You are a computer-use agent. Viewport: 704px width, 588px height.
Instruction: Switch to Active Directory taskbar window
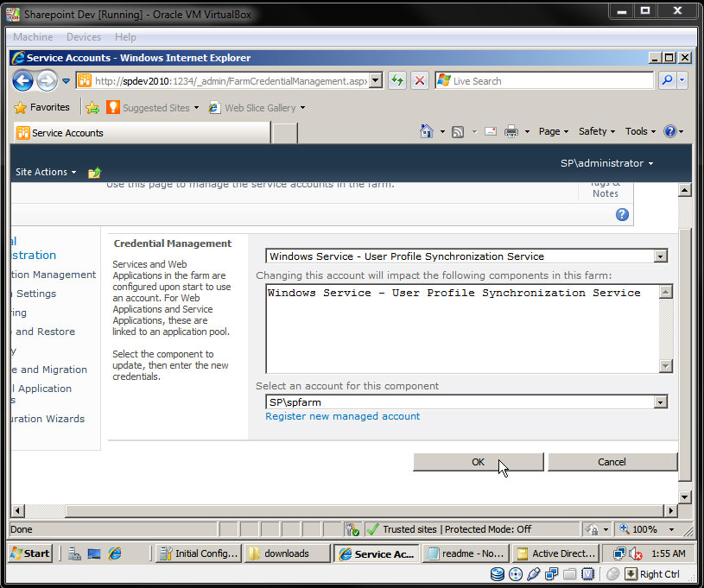pyautogui.click(x=555, y=553)
